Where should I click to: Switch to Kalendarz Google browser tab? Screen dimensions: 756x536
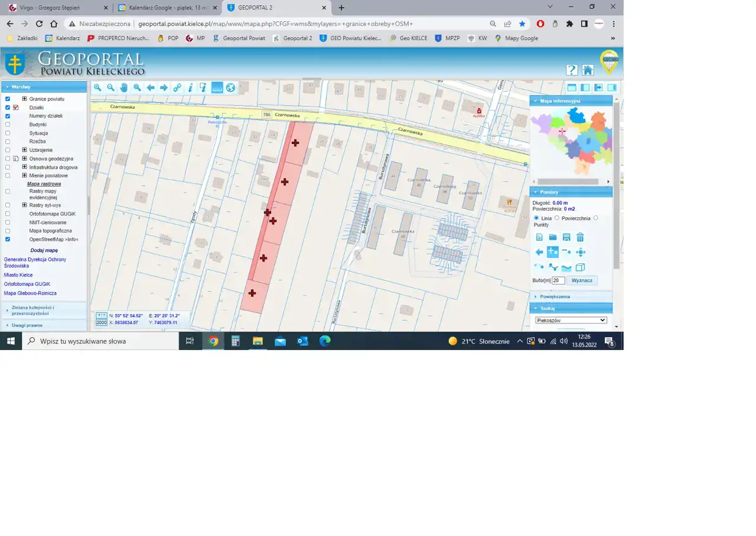coord(165,8)
